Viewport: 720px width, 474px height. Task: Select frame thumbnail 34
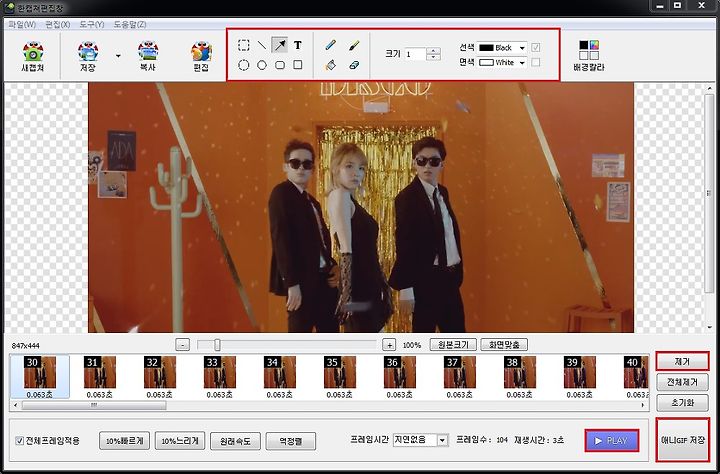pyautogui.click(x=280, y=377)
